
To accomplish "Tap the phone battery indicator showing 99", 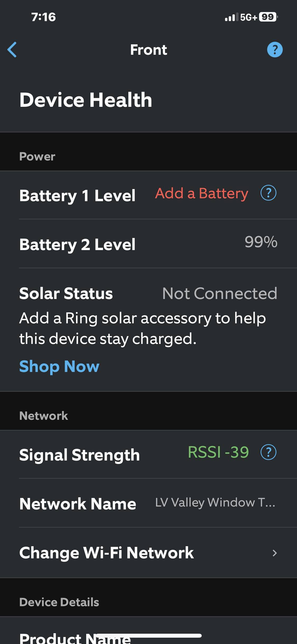I will (268, 17).
